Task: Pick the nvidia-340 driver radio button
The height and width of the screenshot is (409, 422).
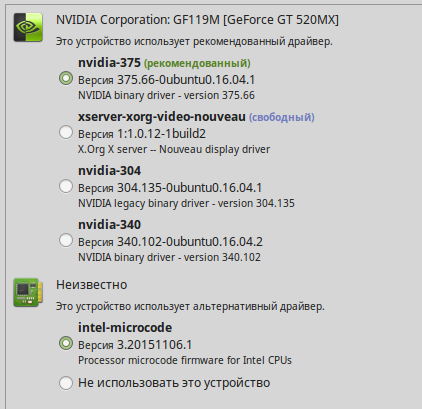Action: (66, 240)
